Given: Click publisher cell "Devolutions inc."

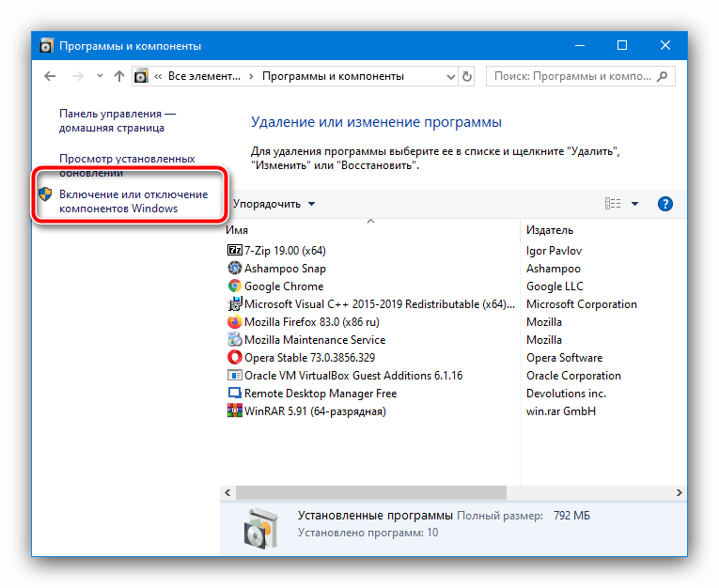Looking at the screenshot, I should tap(567, 394).
